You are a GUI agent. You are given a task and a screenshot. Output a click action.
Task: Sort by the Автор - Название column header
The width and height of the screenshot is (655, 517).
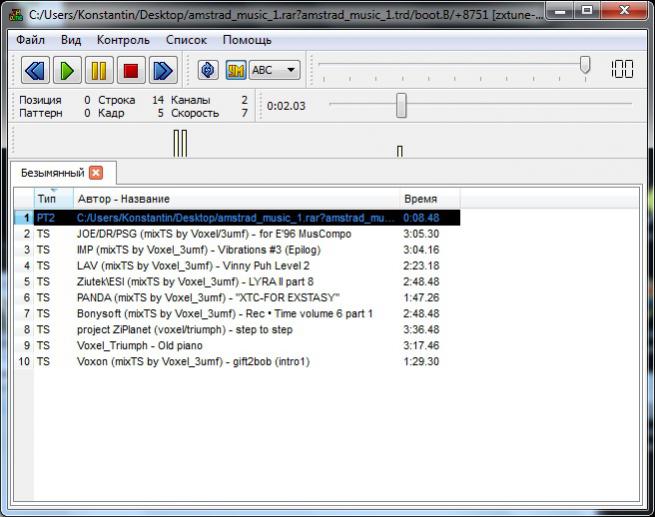[123, 199]
